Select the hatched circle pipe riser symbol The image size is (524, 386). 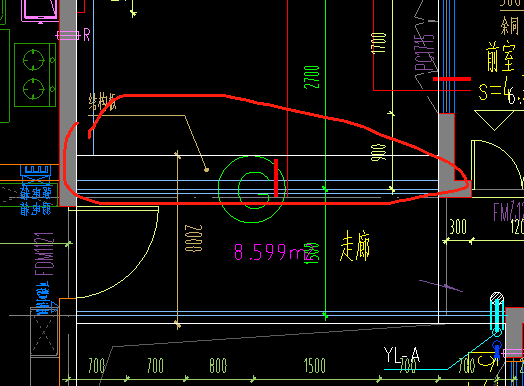click(497, 297)
